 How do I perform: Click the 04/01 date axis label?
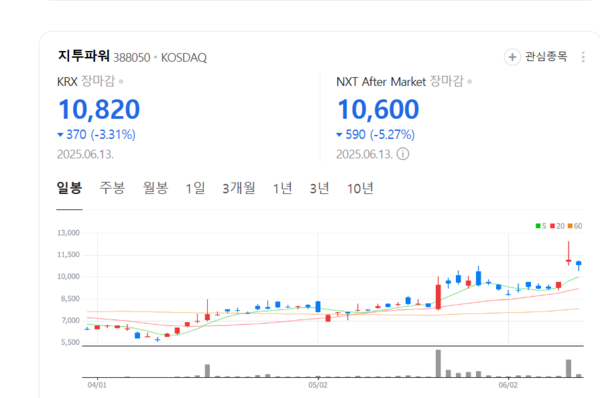click(x=97, y=385)
